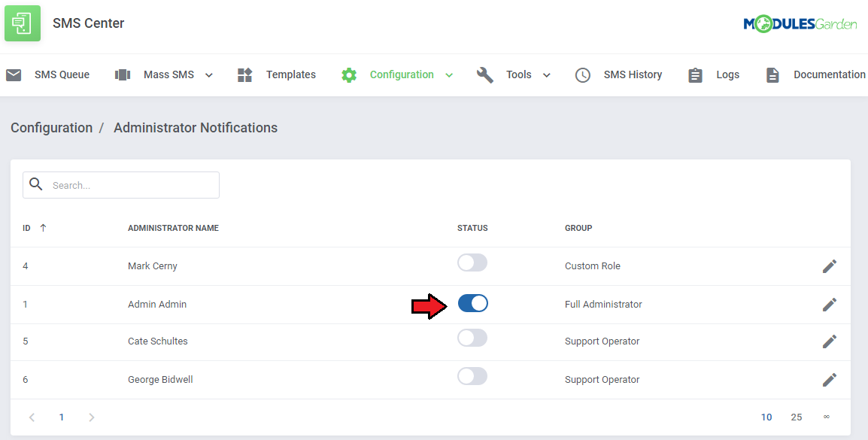Click the SMS History clock icon

[x=583, y=74]
